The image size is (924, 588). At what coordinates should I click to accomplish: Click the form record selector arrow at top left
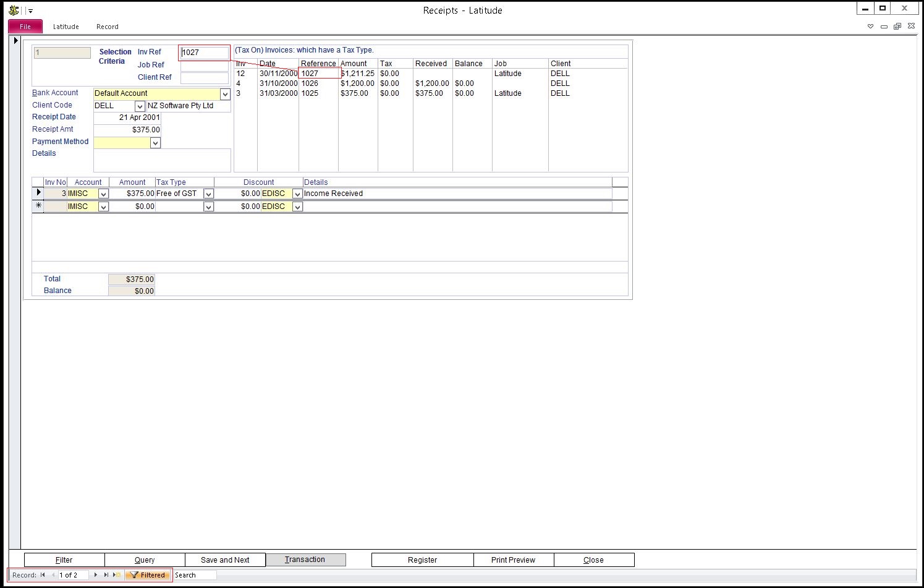[x=15, y=41]
